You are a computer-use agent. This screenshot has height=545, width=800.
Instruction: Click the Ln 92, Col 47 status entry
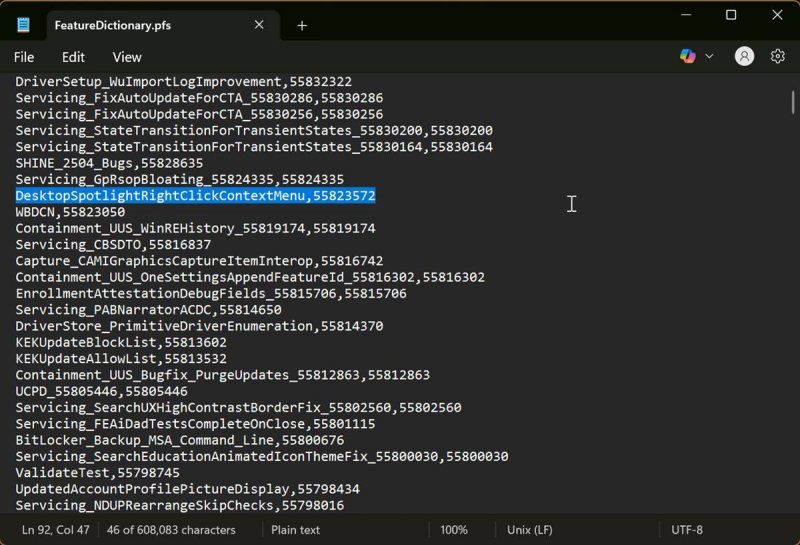(56, 530)
